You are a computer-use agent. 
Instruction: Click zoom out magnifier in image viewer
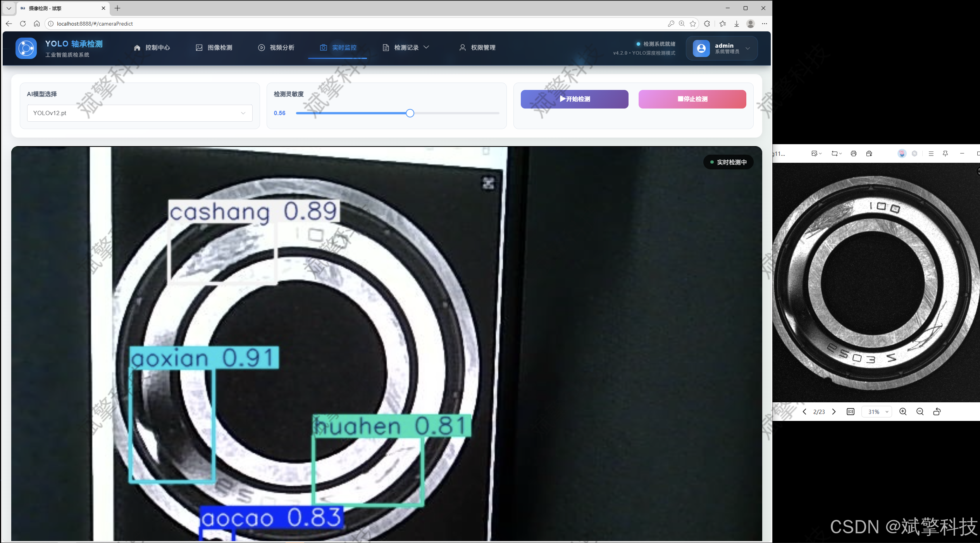pyautogui.click(x=920, y=412)
